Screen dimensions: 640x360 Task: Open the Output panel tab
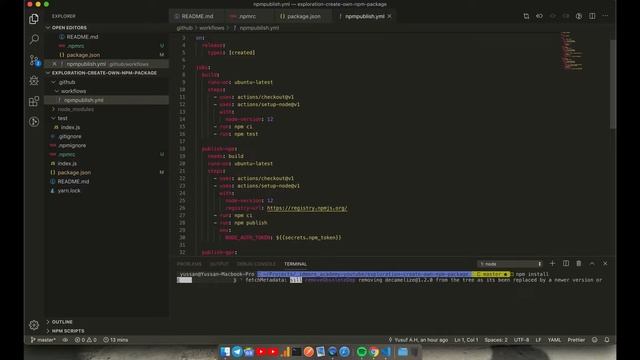(x=219, y=264)
